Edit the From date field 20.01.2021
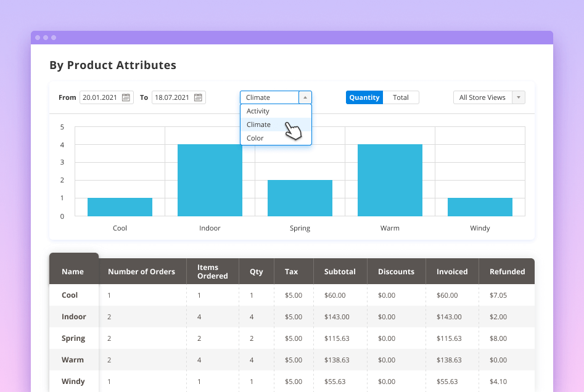This screenshot has width=584, height=392. [101, 97]
